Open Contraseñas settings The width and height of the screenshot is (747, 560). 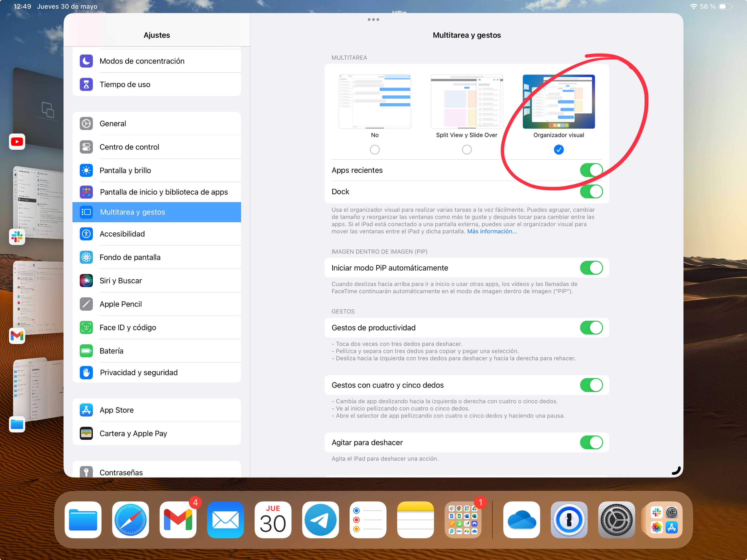(x=157, y=470)
